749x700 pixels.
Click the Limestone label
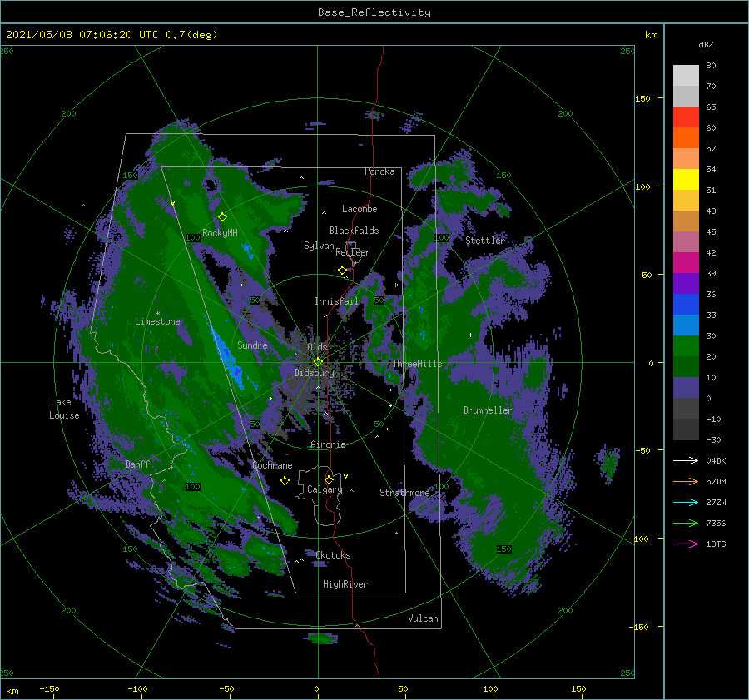coord(157,321)
